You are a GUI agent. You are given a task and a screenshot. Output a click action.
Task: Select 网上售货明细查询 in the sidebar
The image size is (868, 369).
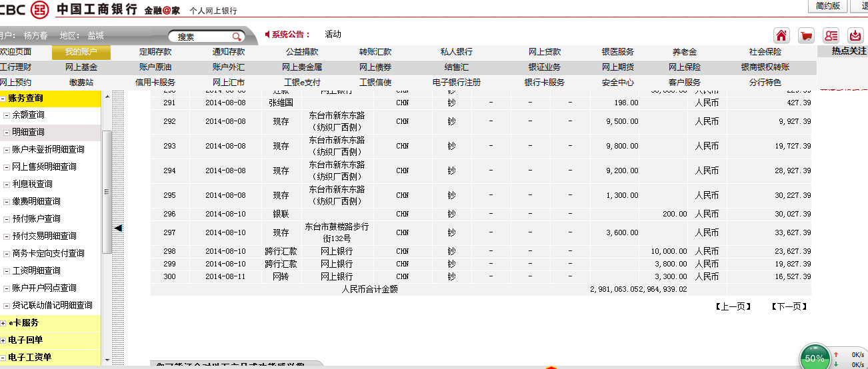coord(44,167)
